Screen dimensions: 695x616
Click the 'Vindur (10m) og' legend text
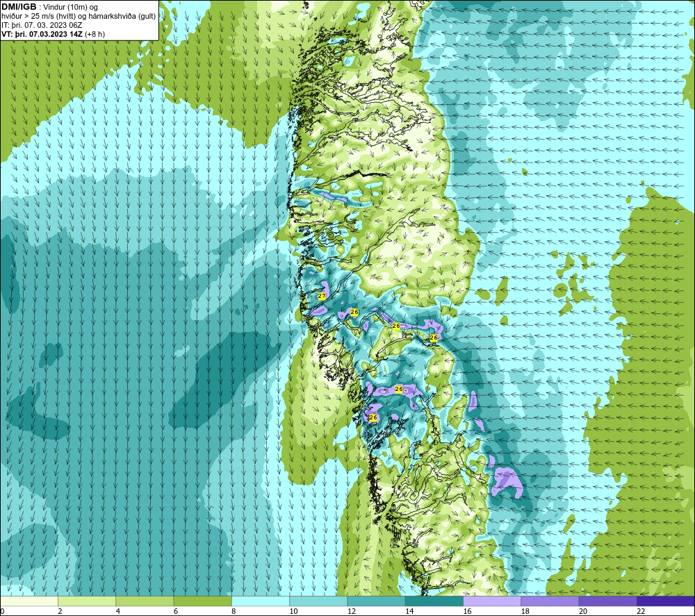(70, 8)
